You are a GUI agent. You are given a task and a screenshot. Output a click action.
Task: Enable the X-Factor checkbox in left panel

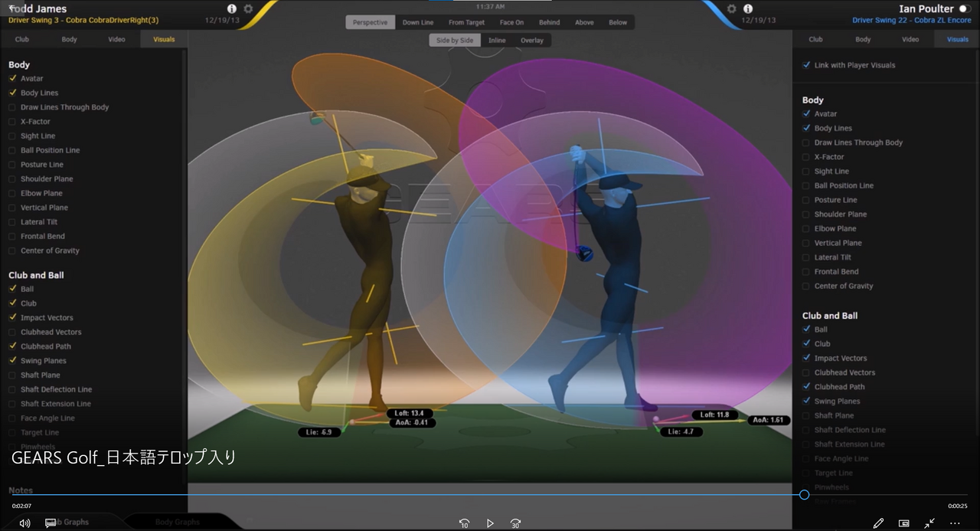pyautogui.click(x=12, y=122)
